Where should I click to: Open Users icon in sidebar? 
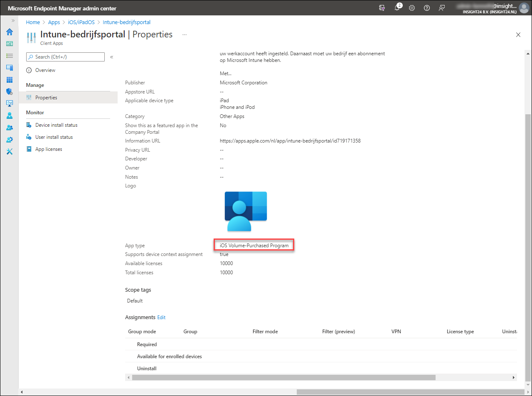point(10,116)
